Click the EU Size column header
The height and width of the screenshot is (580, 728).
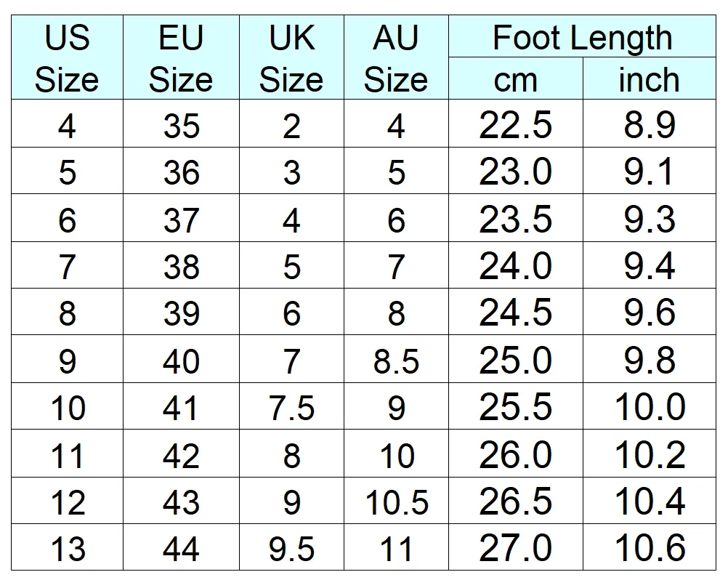[x=181, y=57]
